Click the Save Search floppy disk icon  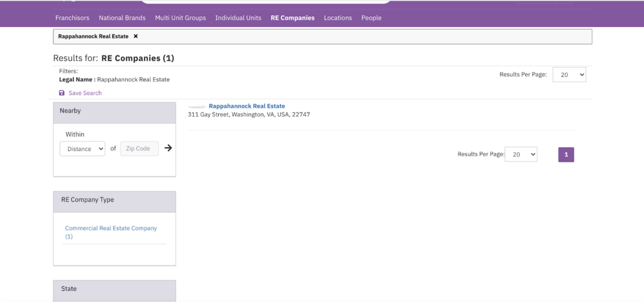(x=62, y=93)
